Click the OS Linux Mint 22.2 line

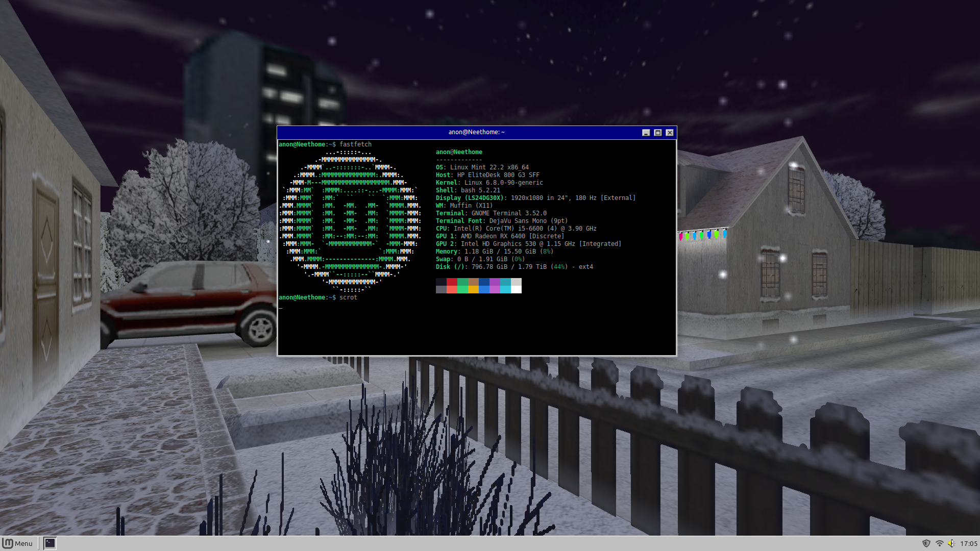point(482,167)
